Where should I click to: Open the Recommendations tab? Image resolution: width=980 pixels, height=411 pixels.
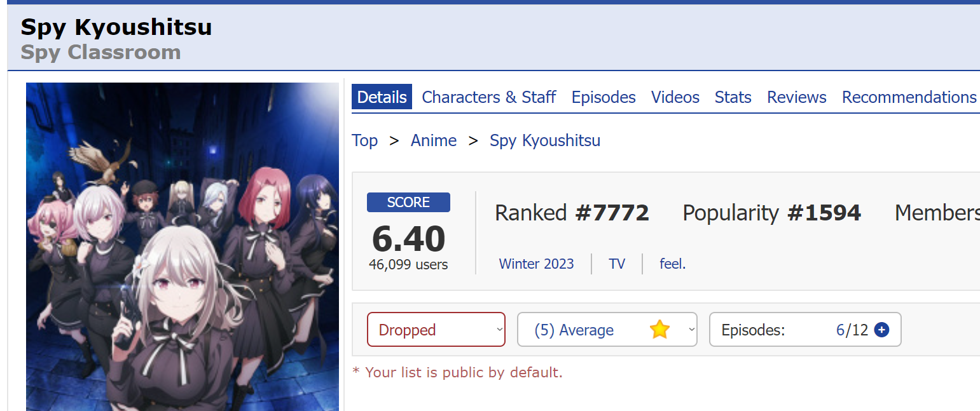tap(909, 97)
